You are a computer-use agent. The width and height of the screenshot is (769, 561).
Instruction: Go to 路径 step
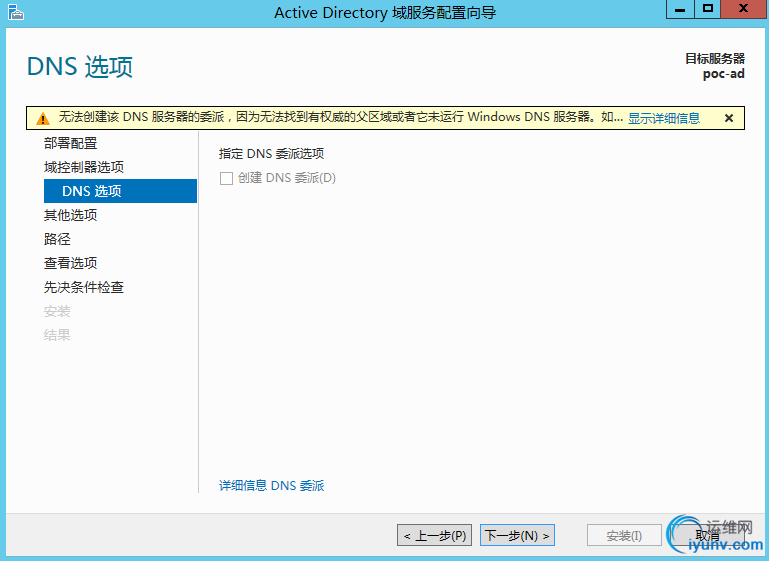(x=57, y=239)
